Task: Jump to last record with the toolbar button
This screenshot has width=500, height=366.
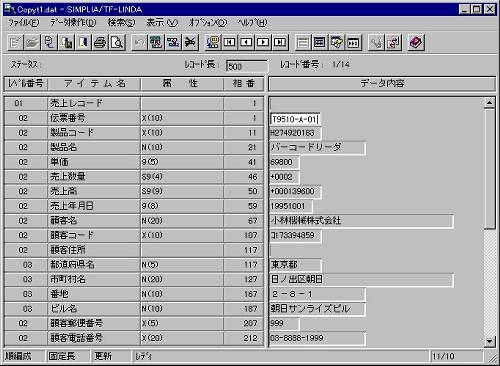Action: (x=280, y=42)
